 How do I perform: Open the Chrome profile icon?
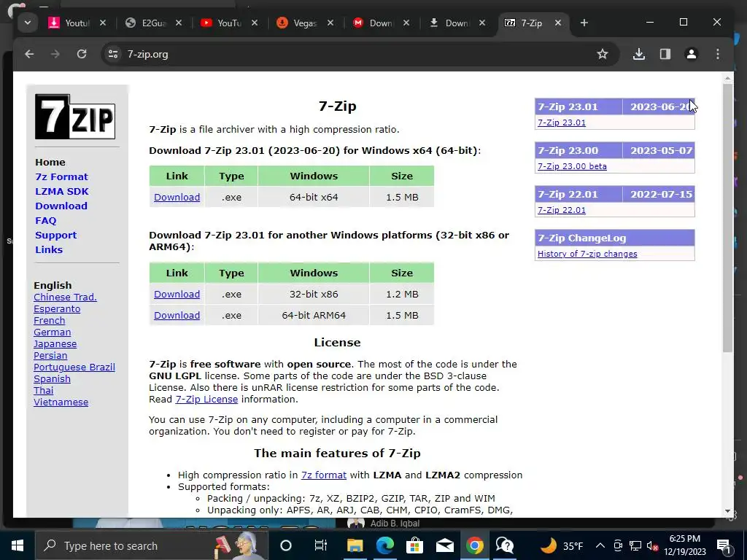click(x=692, y=54)
